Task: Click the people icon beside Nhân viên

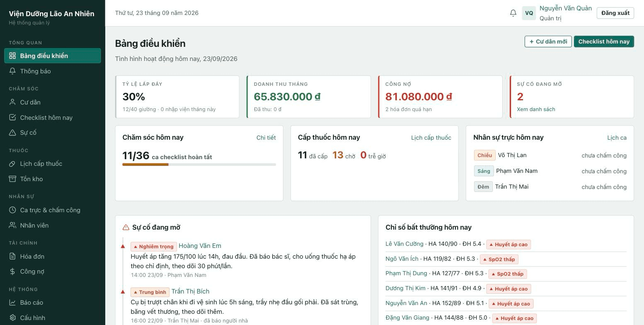Action: [x=12, y=225]
